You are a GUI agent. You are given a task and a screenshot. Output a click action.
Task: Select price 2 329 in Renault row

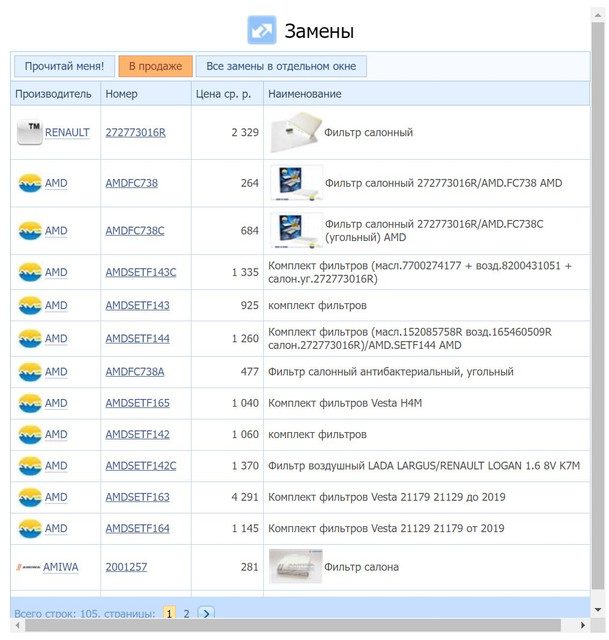pyautogui.click(x=245, y=133)
